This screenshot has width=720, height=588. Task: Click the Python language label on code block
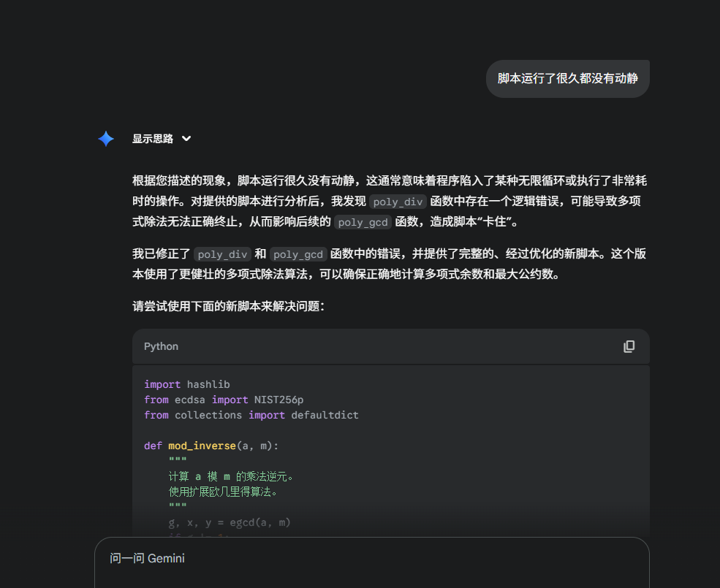point(161,346)
